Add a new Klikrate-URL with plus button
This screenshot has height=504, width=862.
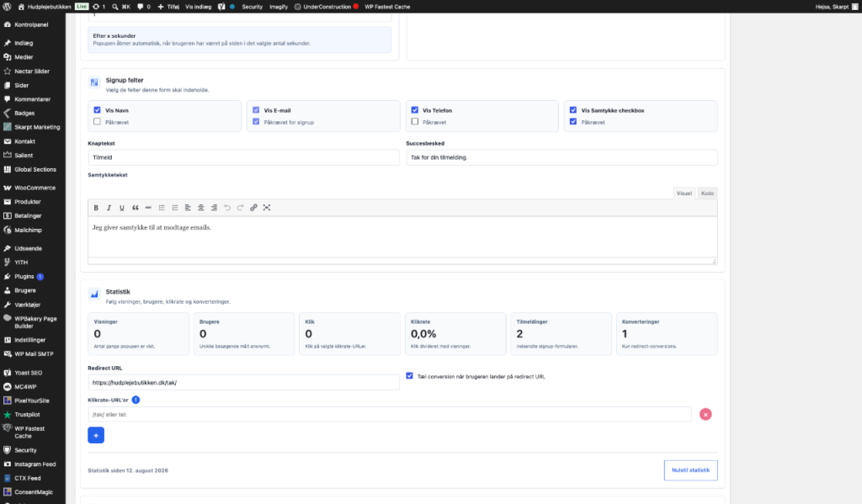coord(96,435)
